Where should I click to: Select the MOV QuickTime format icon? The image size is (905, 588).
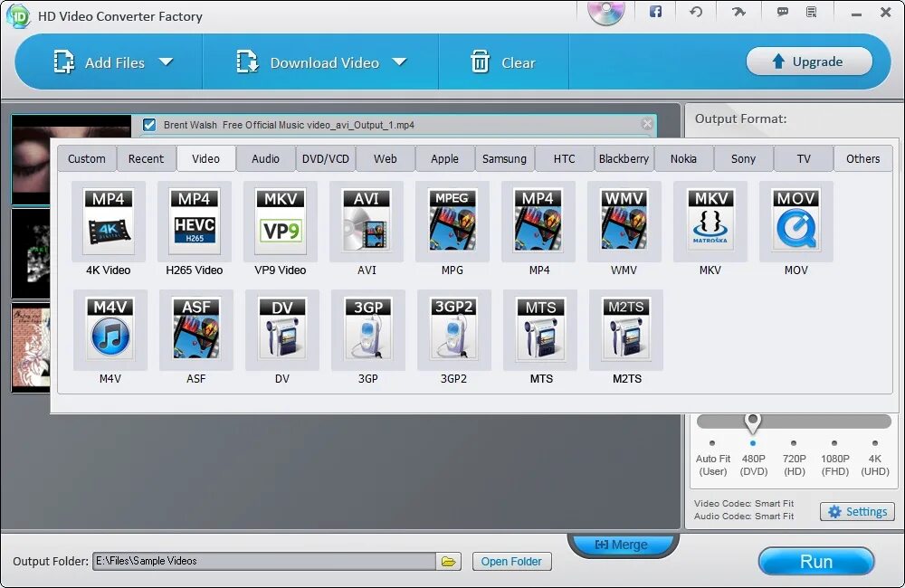pos(796,222)
